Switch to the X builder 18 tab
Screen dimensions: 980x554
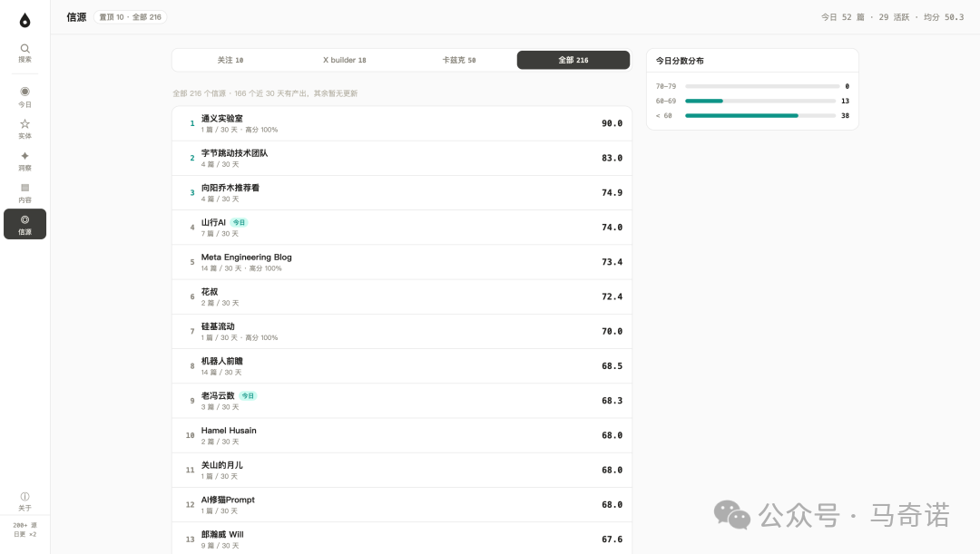[345, 60]
